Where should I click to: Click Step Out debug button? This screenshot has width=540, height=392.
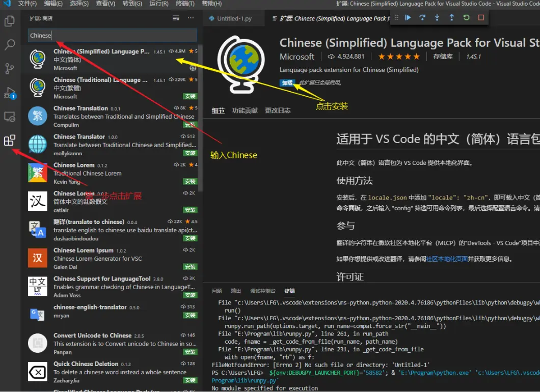(451, 17)
